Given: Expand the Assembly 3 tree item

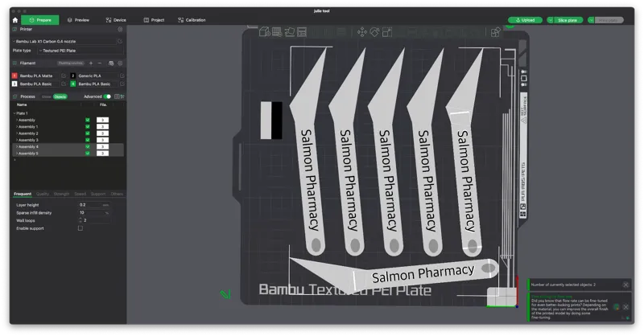Looking at the screenshot, I should [17, 140].
